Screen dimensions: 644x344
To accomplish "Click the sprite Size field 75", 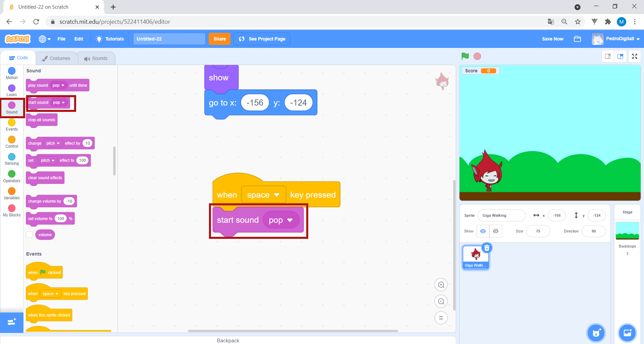I will (538, 231).
